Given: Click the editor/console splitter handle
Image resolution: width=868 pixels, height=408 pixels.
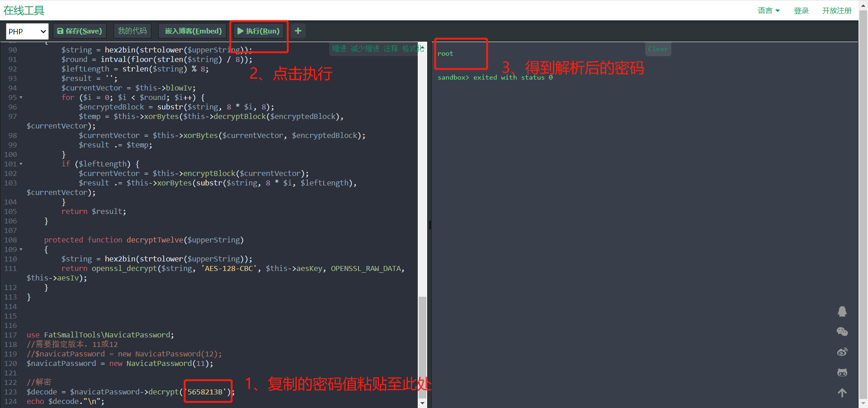Looking at the screenshot, I should [x=429, y=225].
